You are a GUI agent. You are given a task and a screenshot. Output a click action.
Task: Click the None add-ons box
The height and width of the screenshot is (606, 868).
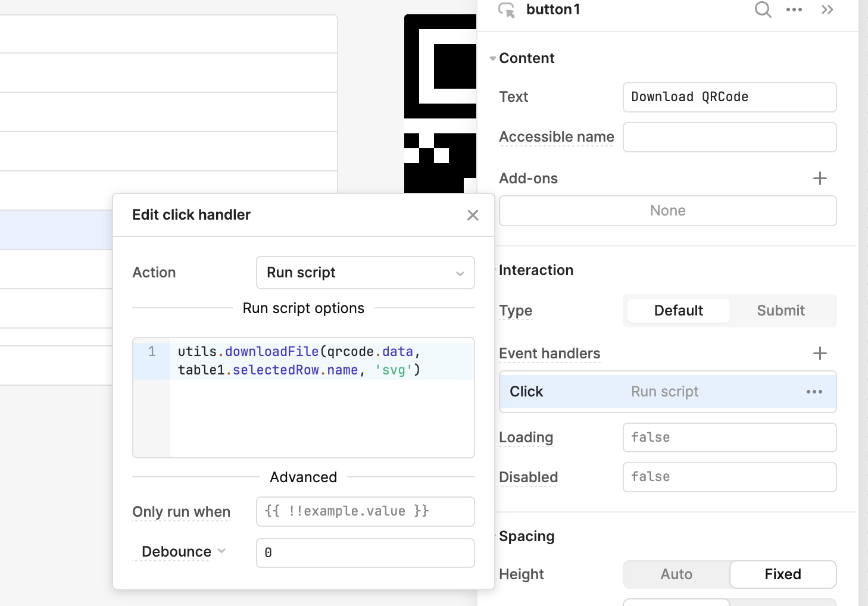point(667,211)
